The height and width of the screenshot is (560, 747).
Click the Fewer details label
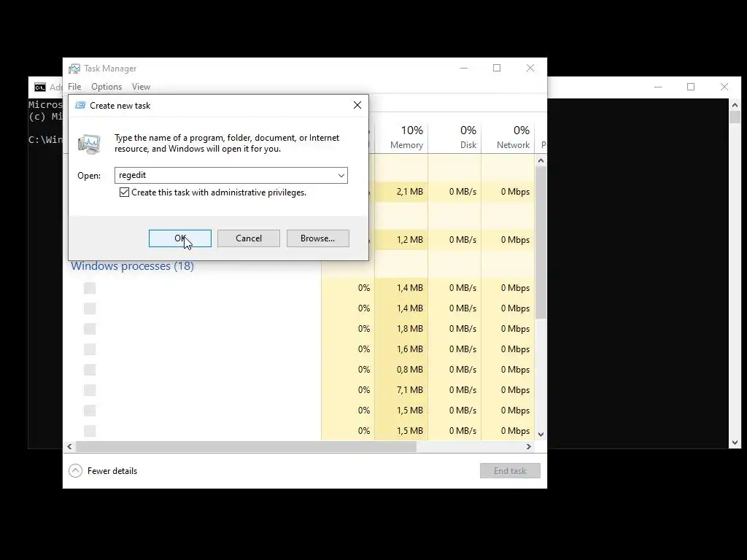[112, 471]
